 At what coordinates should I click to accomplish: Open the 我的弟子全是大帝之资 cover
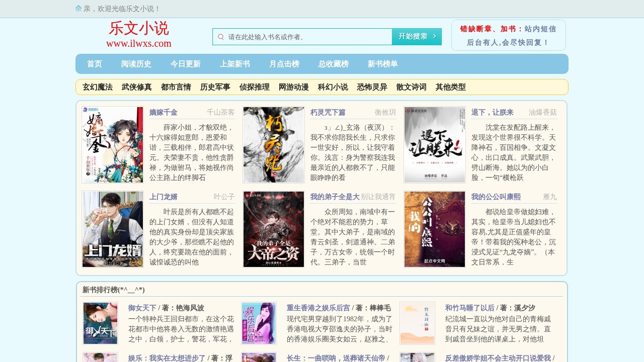pos(274,229)
